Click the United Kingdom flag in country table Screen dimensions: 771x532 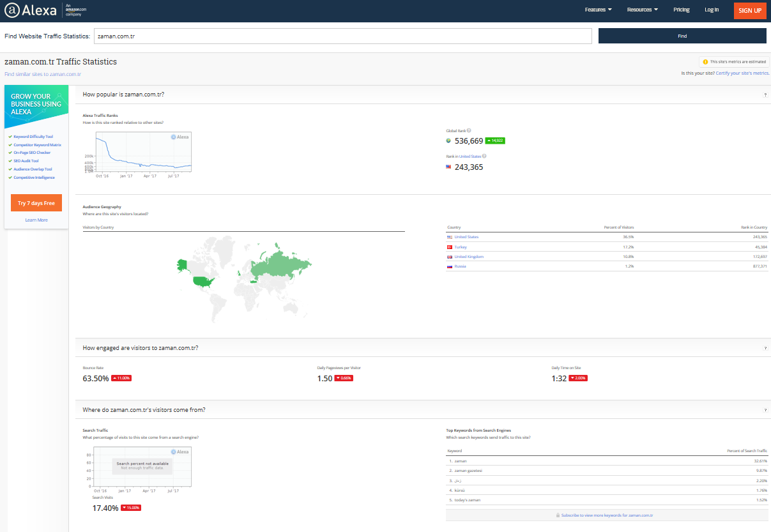tap(450, 257)
